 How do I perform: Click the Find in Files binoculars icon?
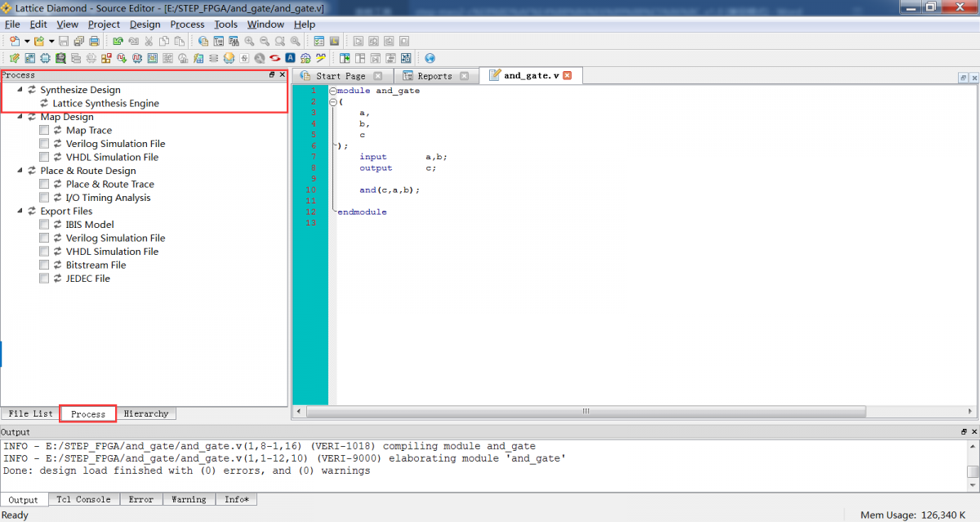(x=234, y=41)
